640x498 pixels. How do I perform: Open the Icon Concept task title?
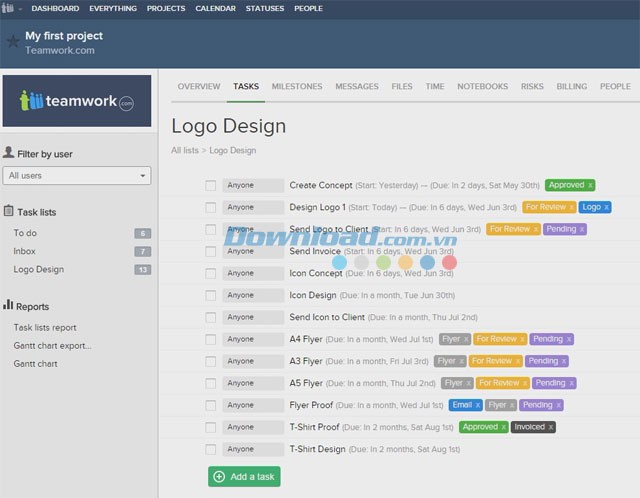pos(316,273)
